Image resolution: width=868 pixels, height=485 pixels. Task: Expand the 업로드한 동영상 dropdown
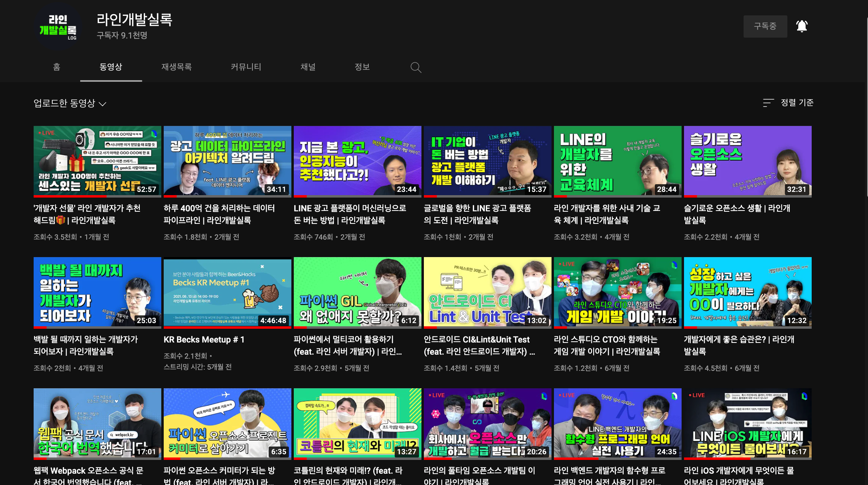click(70, 103)
